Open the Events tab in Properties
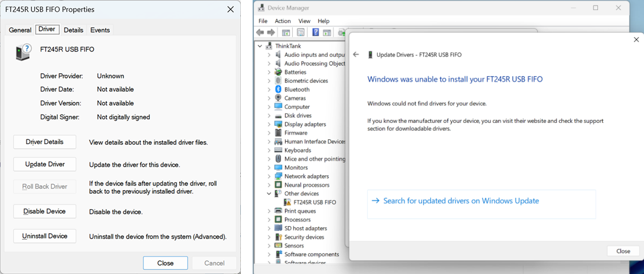 (100, 30)
